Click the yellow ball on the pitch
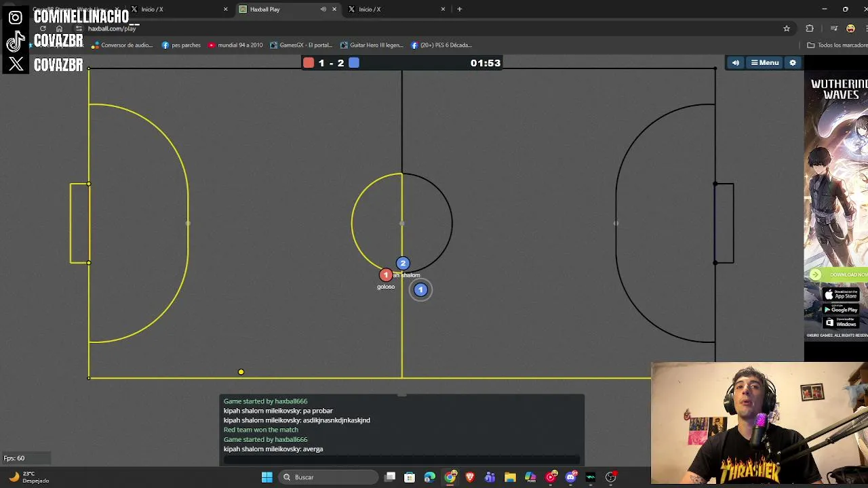 click(241, 372)
